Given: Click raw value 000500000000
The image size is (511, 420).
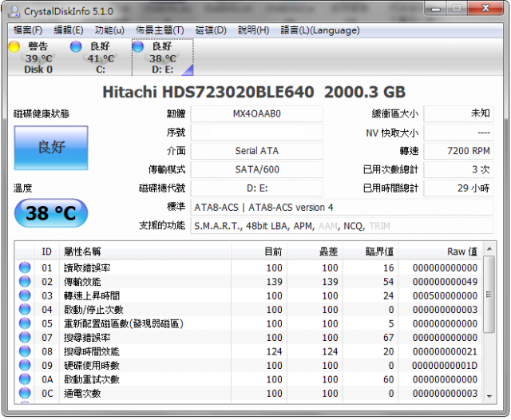Looking at the screenshot, I should (x=445, y=296).
